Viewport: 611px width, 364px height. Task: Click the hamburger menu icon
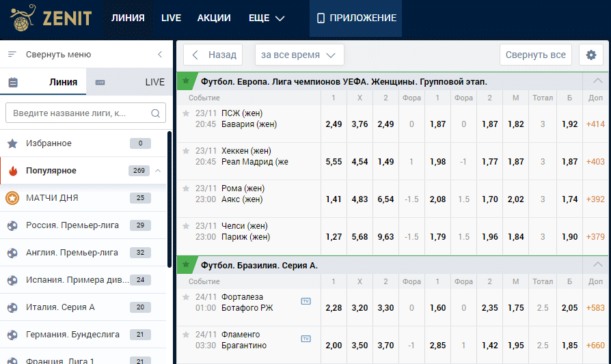(x=12, y=55)
